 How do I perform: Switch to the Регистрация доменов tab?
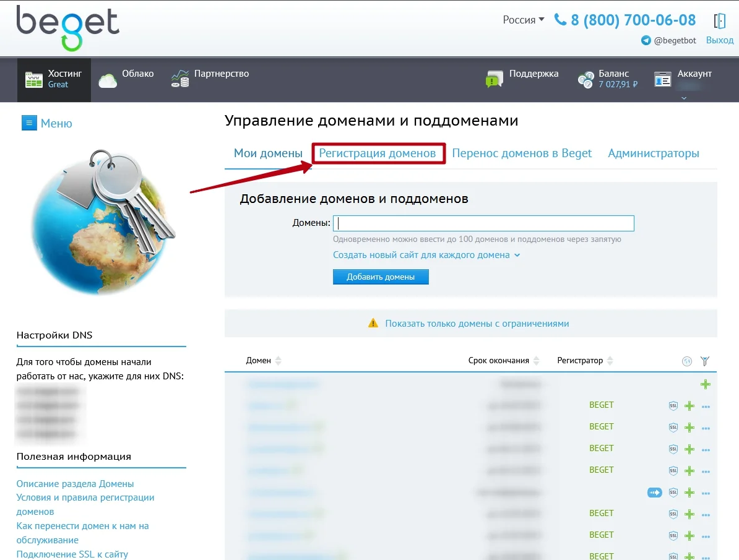pos(378,153)
